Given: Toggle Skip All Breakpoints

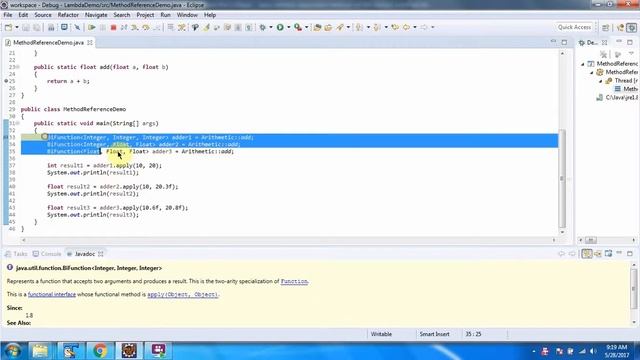Looking at the screenshot, I should pos(77,27).
